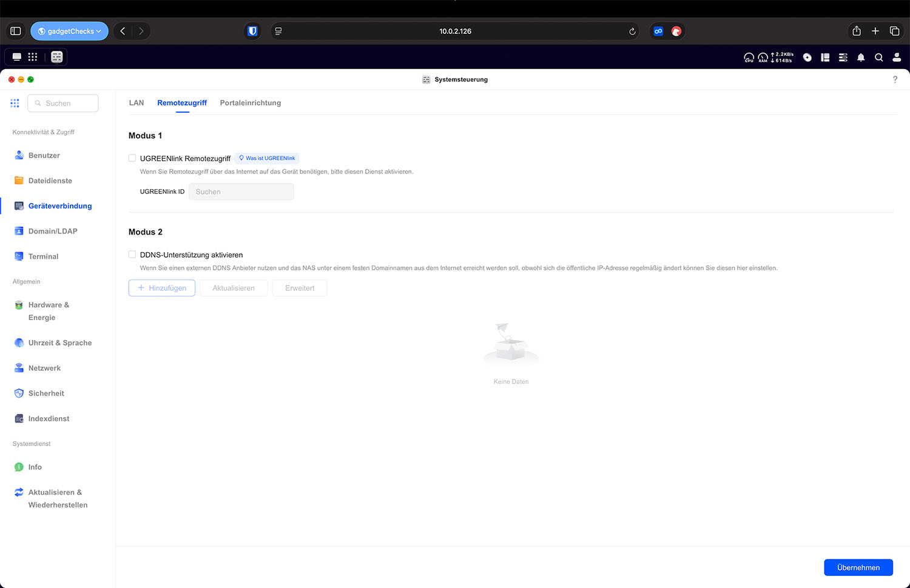This screenshot has width=910, height=588.
Task: Click the help question mark icon
Action: click(895, 79)
